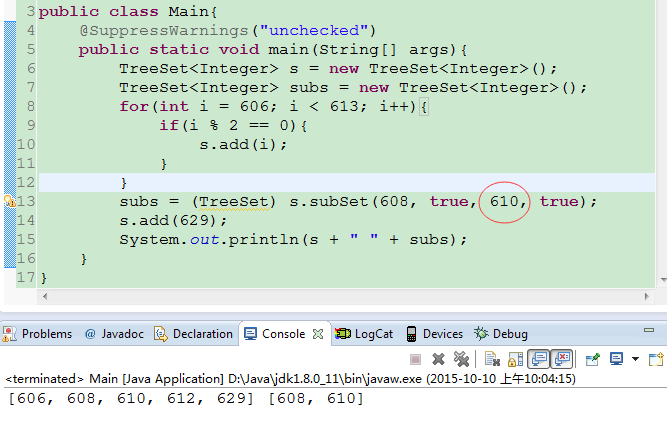Open the Javadoc tab
This screenshot has width=667, height=444.
click(x=115, y=334)
